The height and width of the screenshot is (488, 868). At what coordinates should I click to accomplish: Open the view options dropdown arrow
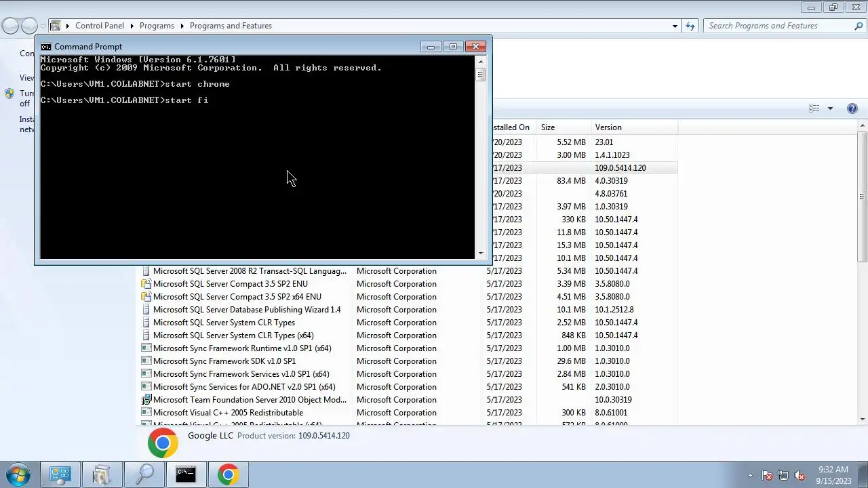830,108
